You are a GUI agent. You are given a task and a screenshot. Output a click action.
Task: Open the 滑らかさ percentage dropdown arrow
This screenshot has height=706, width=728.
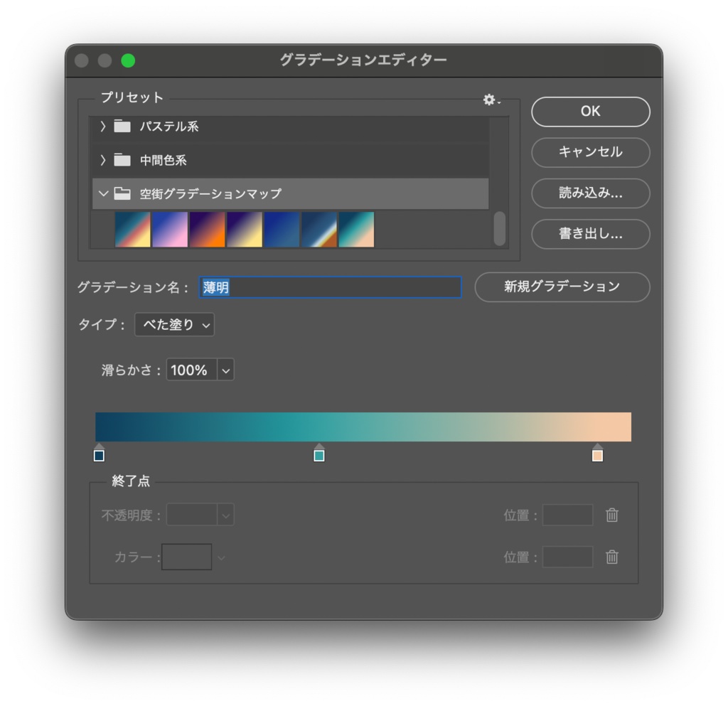pos(225,370)
